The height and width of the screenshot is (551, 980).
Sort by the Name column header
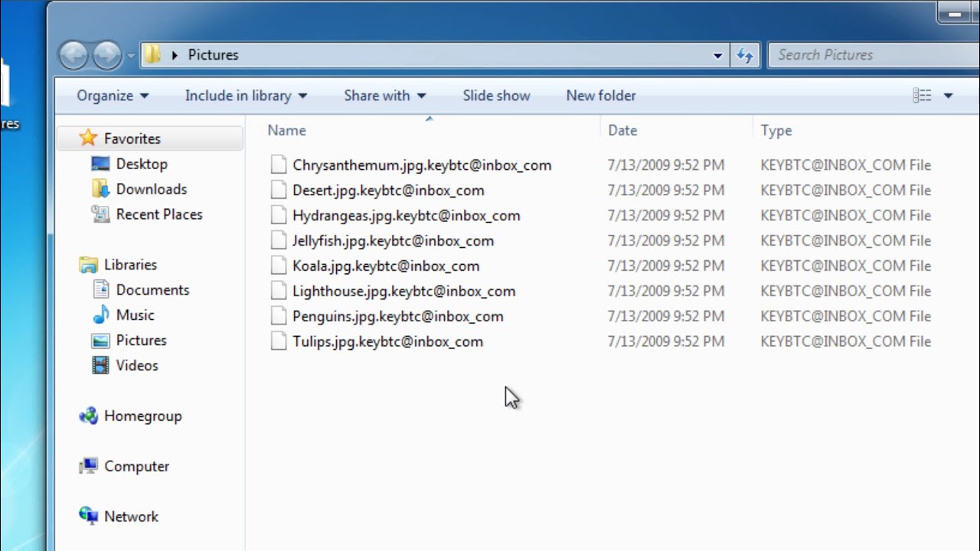coord(287,130)
